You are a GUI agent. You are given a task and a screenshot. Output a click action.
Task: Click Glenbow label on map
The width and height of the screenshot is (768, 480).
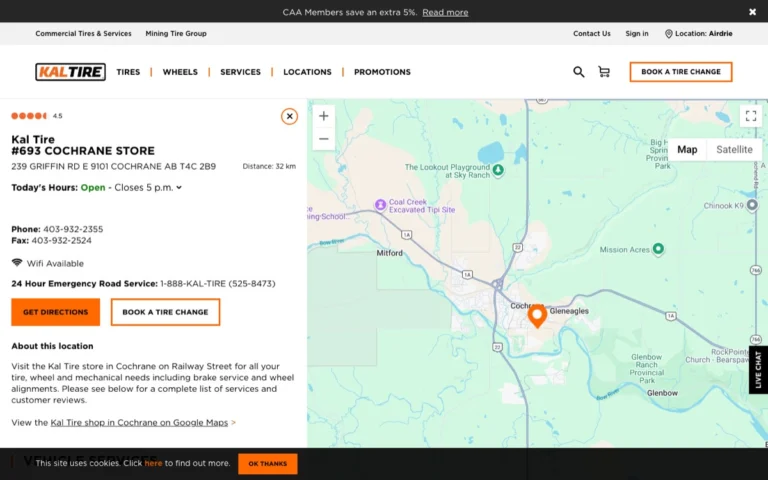(662, 393)
